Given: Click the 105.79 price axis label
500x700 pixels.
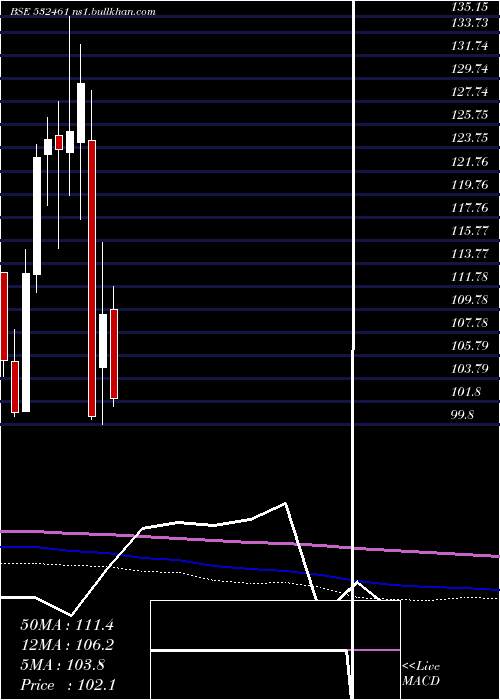Looking at the screenshot, I should pyautogui.click(x=469, y=346).
